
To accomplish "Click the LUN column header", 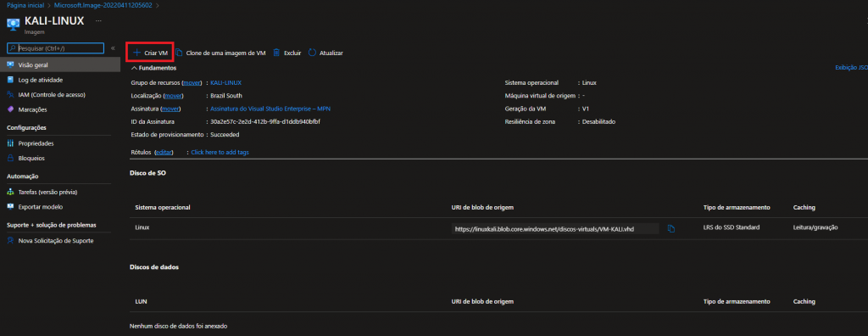I will (x=142, y=301).
